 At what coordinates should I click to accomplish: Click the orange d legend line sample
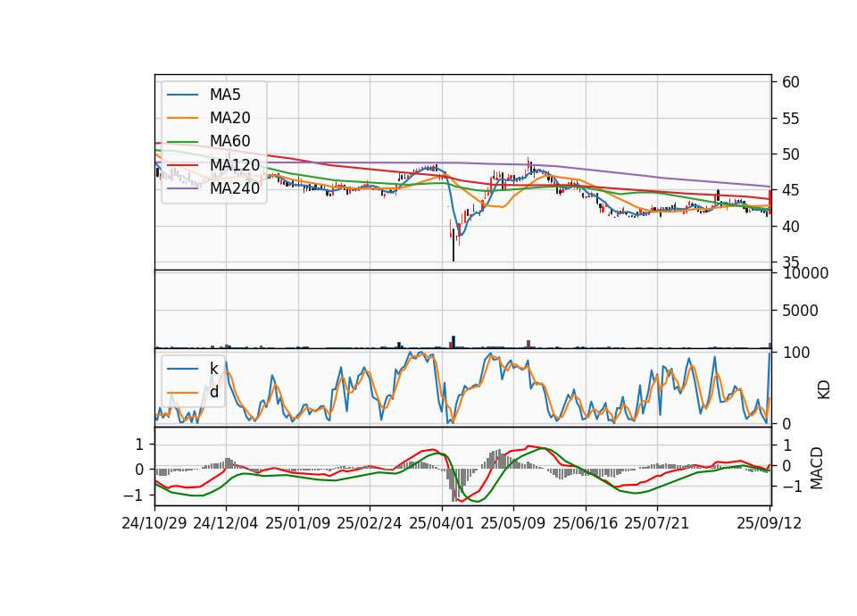coord(182,392)
